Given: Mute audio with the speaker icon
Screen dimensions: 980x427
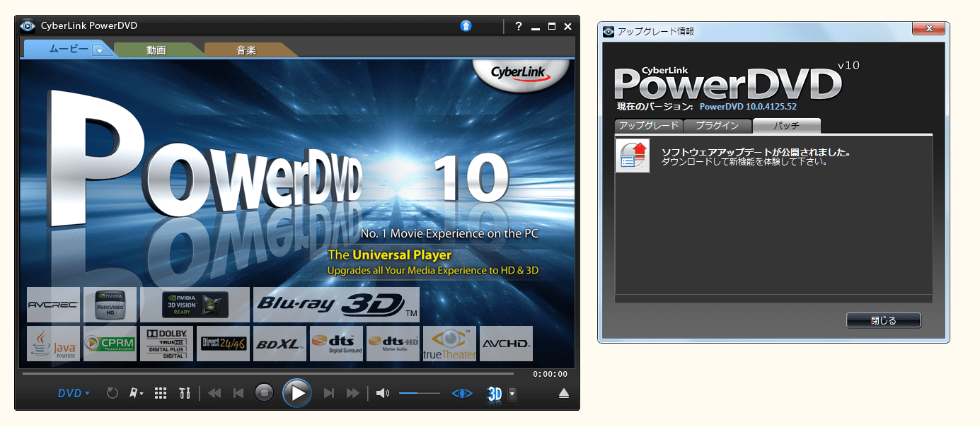Looking at the screenshot, I should [x=383, y=393].
